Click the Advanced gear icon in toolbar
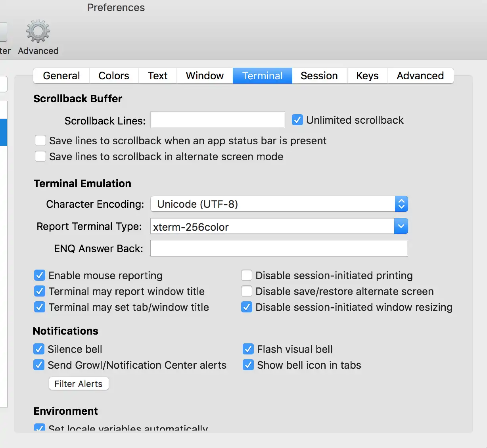487x448 pixels. (x=38, y=31)
